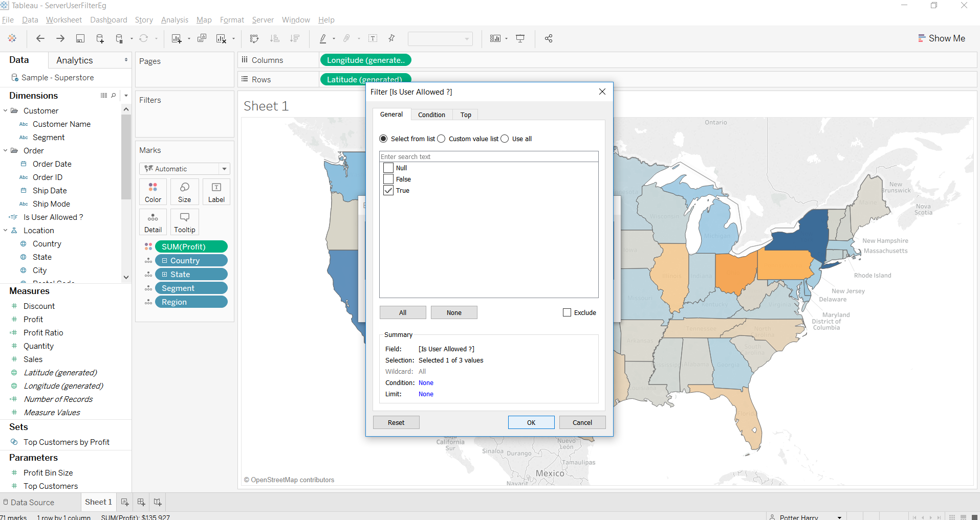
Task: Clear the sheet using toolbar icon
Action: point(221,38)
